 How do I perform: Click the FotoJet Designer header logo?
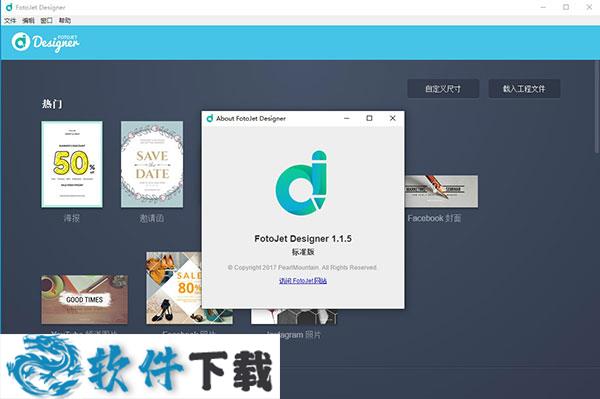click(45, 42)
